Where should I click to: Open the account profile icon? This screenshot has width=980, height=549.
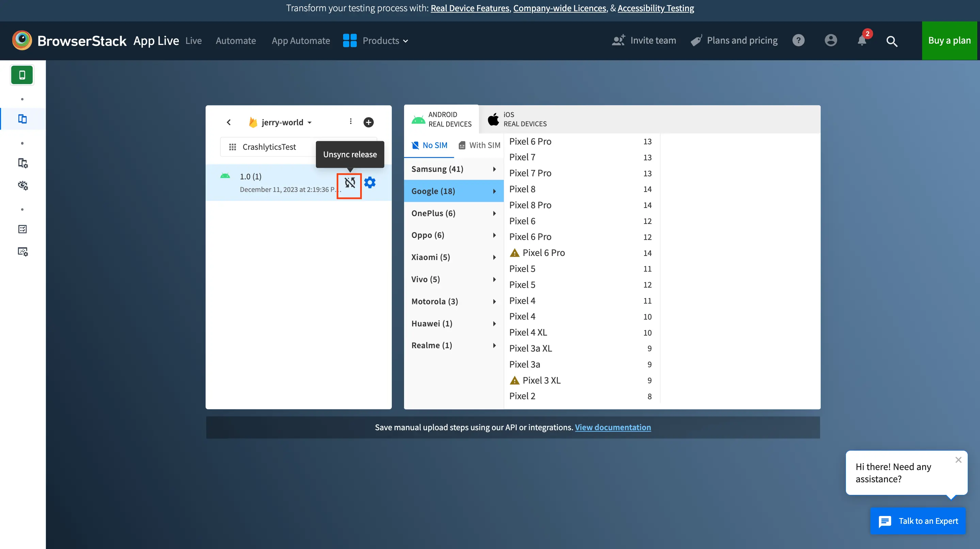click(831, 40)
